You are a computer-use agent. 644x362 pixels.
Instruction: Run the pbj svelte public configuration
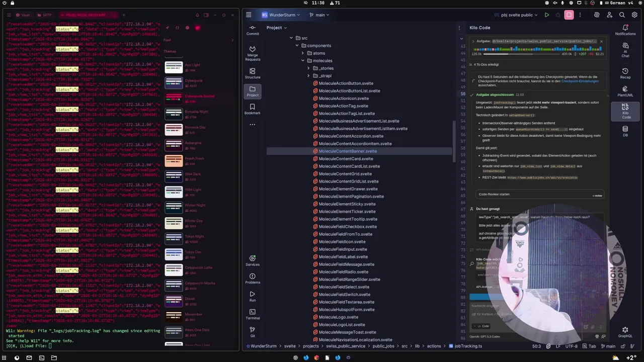click(547, 15)
